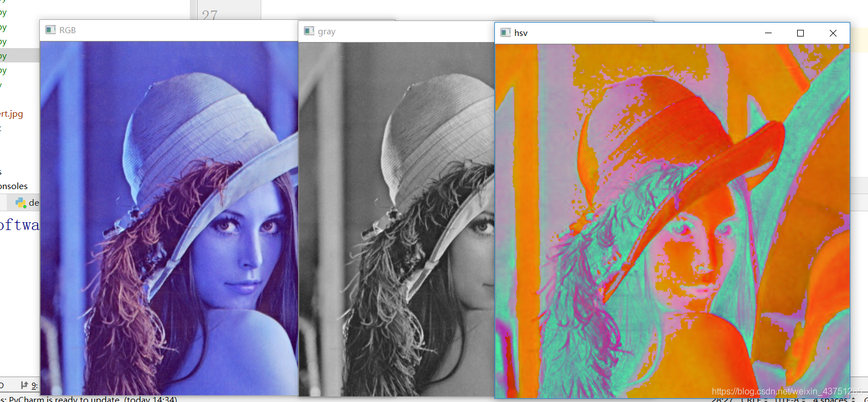Open the Consoles entry in project tree
Viewport: 868px width, 402px height.
click(x=14, y=186)
